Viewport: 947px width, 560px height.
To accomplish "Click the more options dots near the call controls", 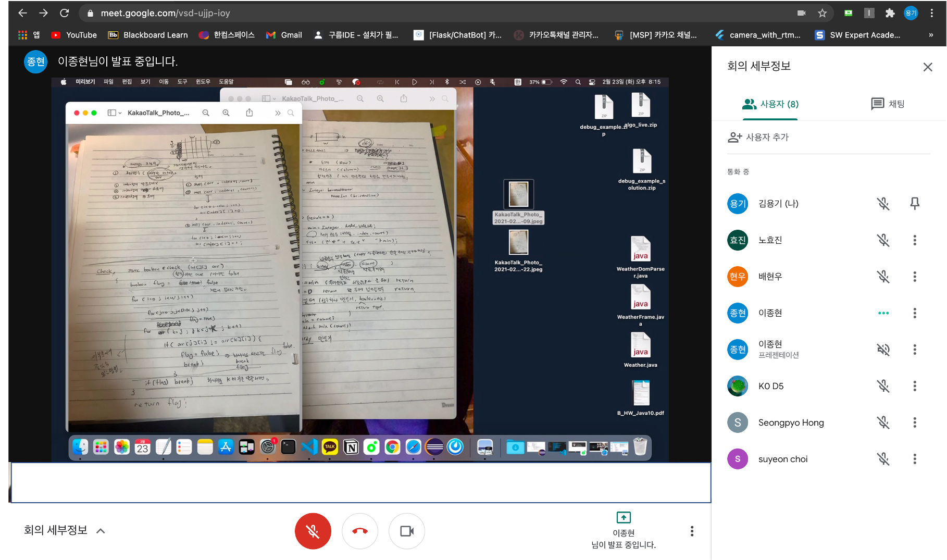I will tap(692, 531).
